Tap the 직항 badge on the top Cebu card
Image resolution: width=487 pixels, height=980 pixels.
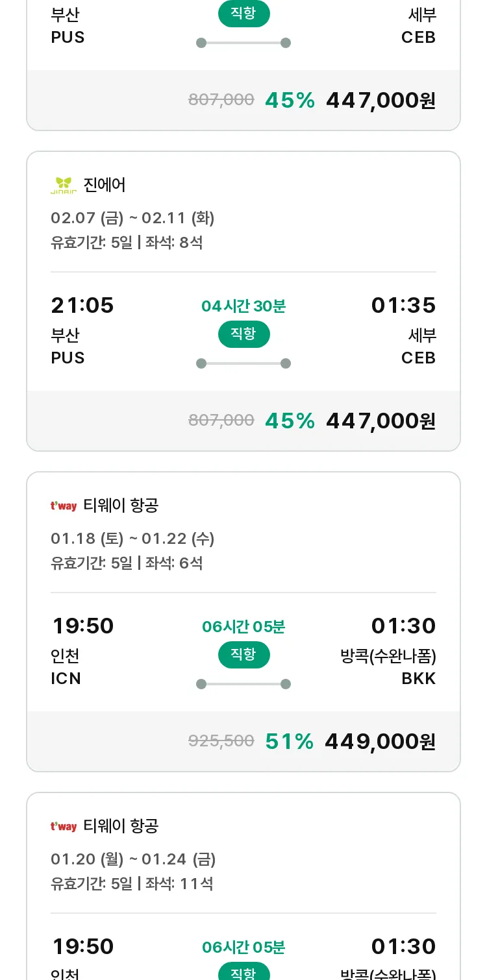[243, 14]
